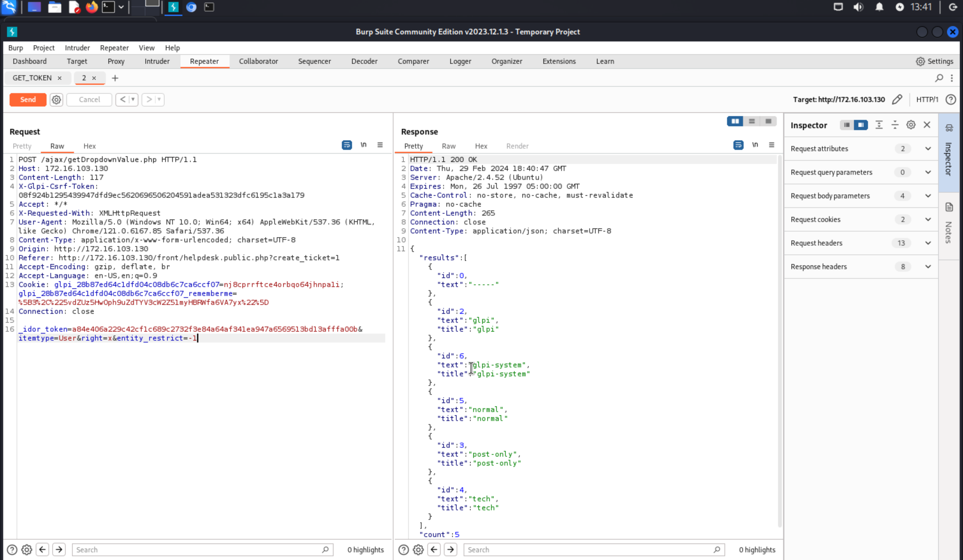Click the HTTP/1 protocol label
963x560 pixels.
coord(927,99)
